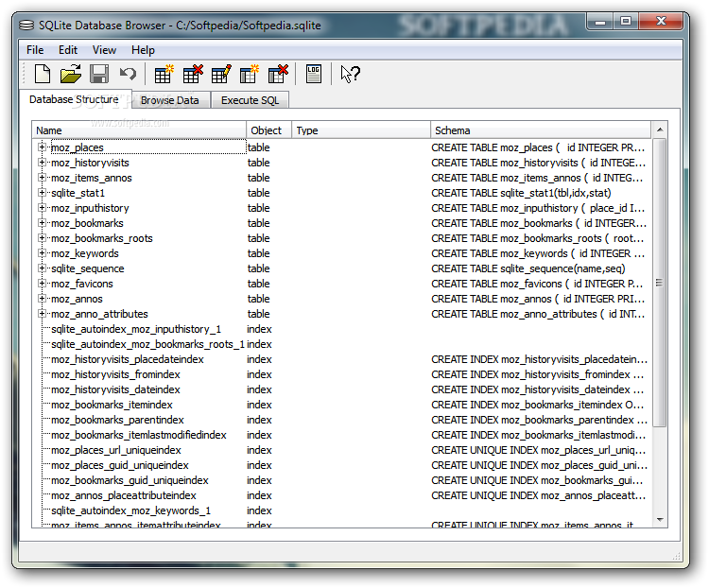Click the vertical scrollbar thumb

[x=660, y=283]
